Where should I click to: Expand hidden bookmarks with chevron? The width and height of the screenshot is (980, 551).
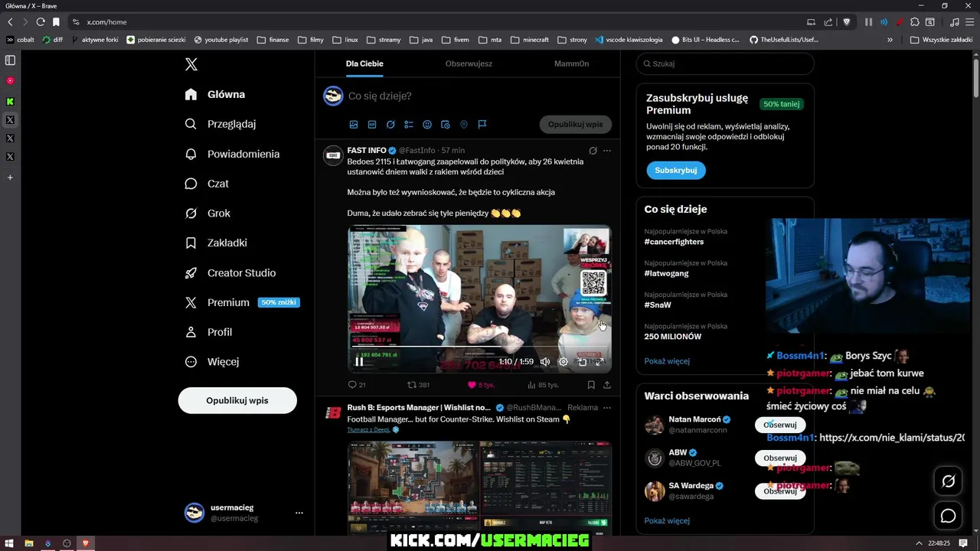[890, 40]
